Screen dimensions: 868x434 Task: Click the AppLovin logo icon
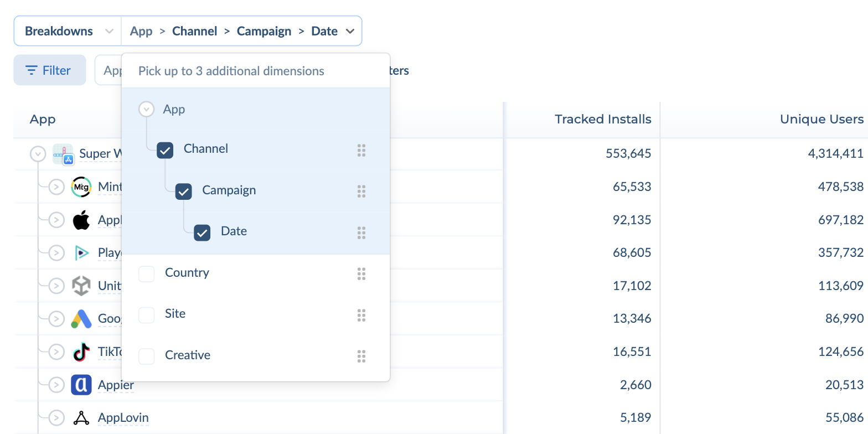(x=81, y=417)
